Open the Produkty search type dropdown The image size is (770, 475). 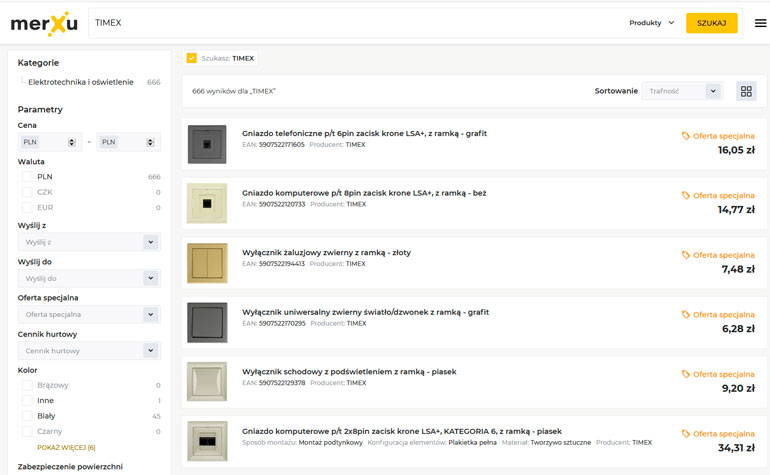pyautogui.click(x=652, y=23)
